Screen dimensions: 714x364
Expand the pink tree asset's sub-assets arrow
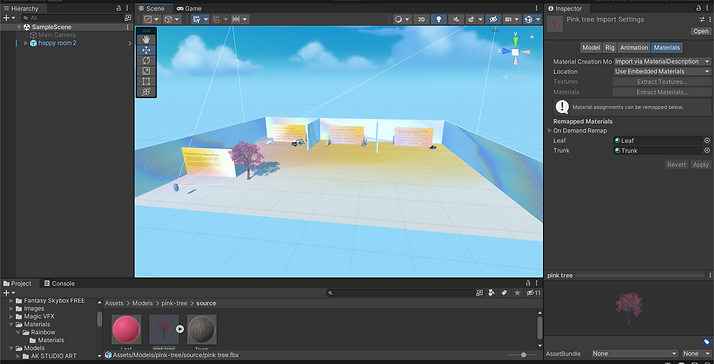click(x=180, y=328)
